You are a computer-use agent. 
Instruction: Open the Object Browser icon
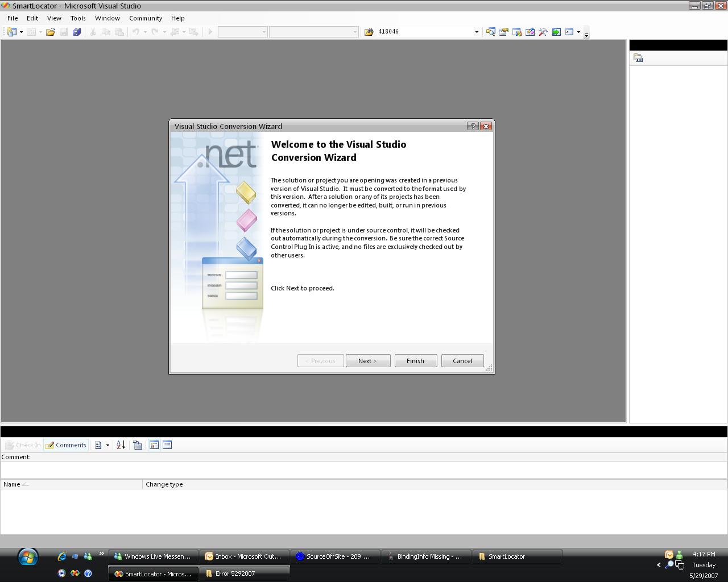click(516, 32)
